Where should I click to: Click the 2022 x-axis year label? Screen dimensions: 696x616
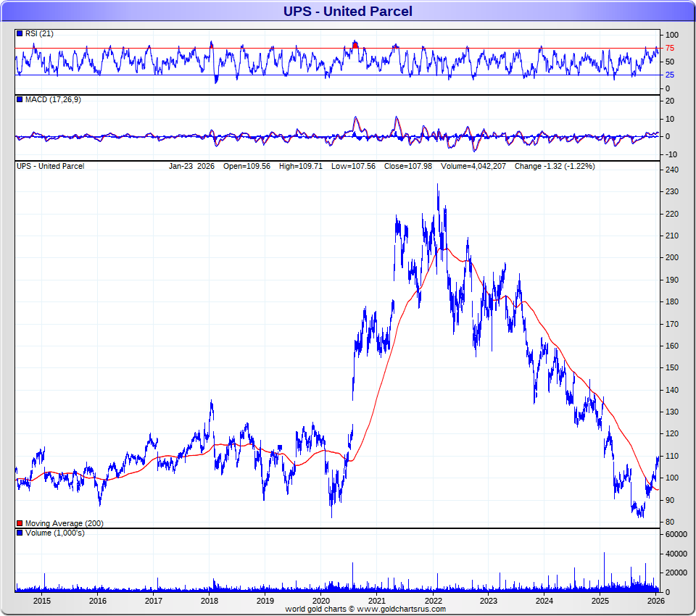point(433,601)
